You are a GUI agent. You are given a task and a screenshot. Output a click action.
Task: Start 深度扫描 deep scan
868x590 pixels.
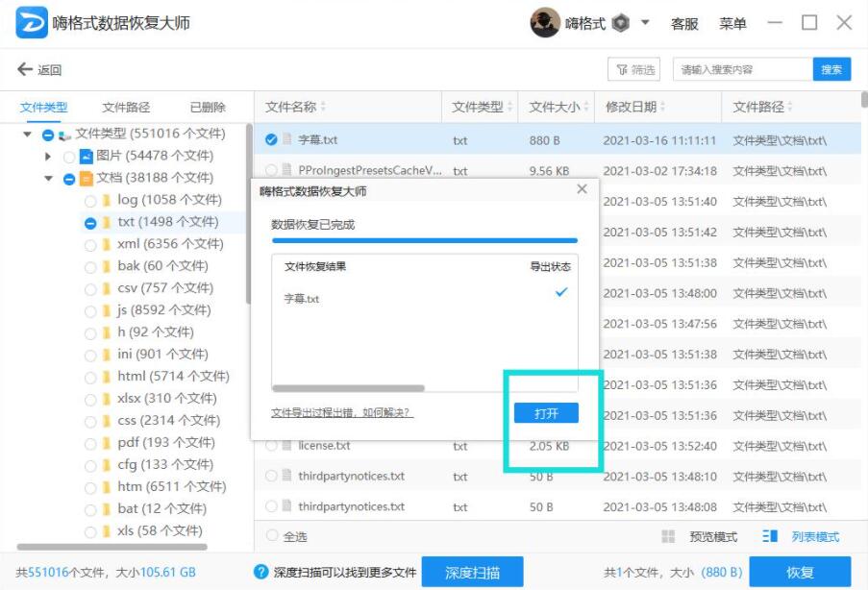(x=472, y=572)
